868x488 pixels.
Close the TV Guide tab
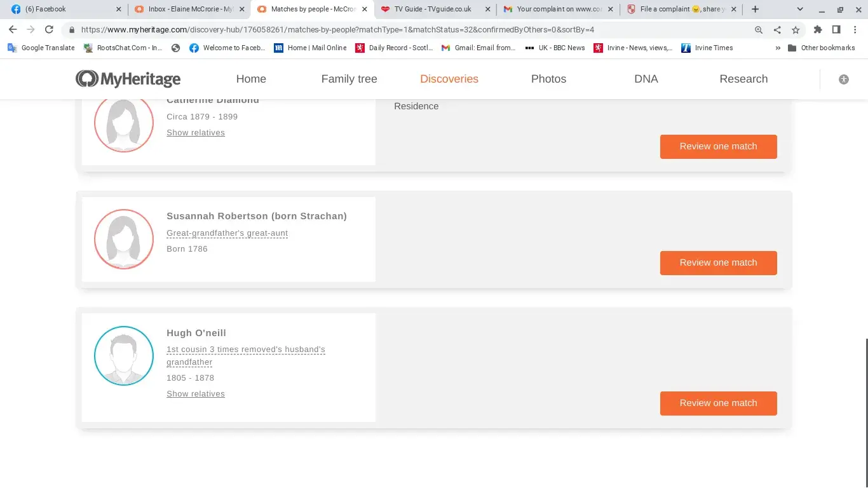[x=487, y=10]
